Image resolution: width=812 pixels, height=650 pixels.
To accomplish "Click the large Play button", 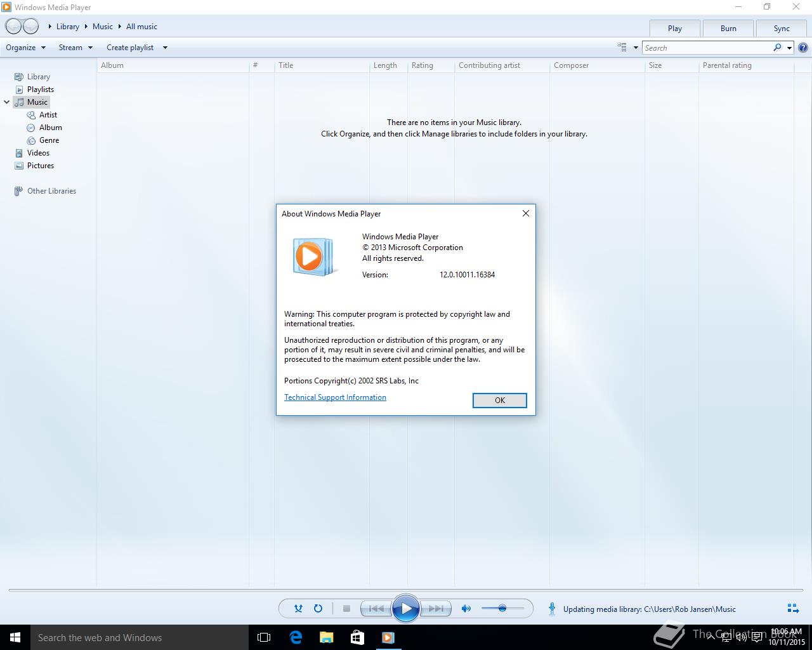I will pos(406,609).
